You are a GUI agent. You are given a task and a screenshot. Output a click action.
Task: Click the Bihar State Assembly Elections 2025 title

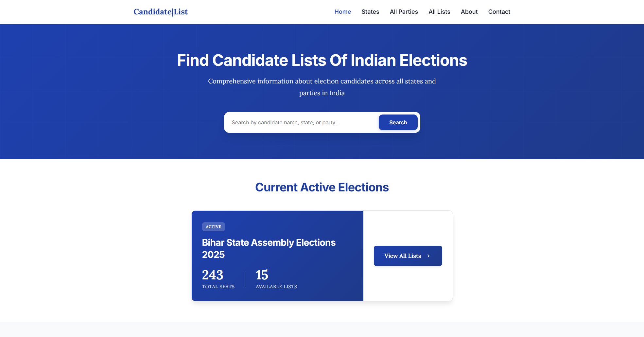click(x=269, y=248)
